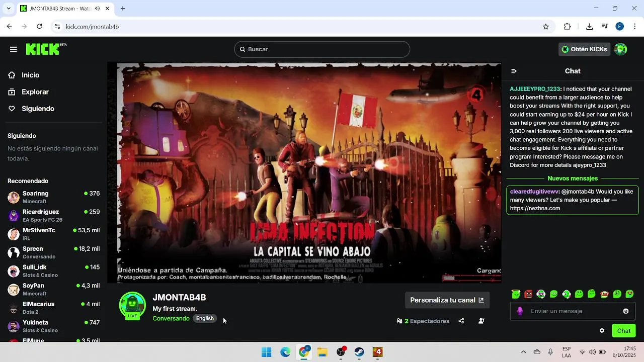Click the Buscar search field

pos(322,49)
